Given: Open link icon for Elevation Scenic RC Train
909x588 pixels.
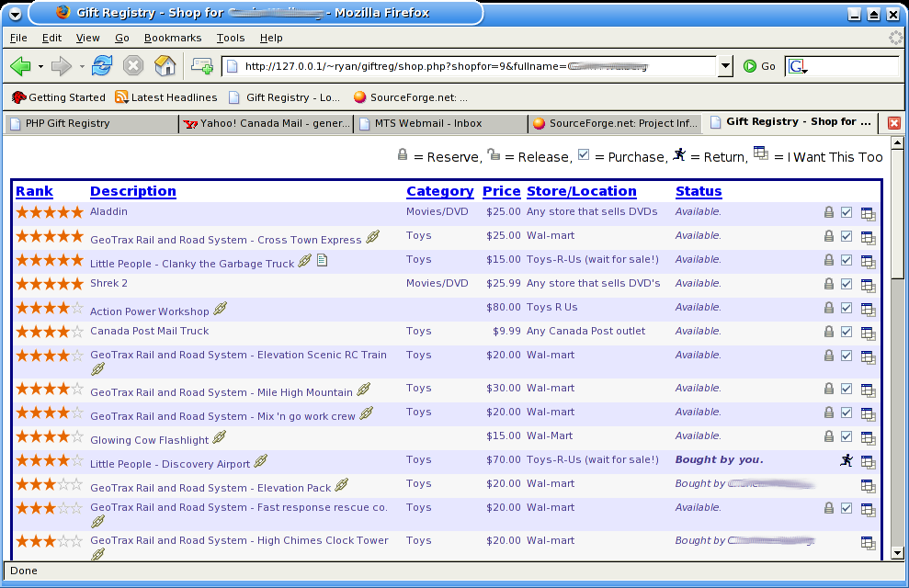Looking at the screenshot, I should point(98,368).
